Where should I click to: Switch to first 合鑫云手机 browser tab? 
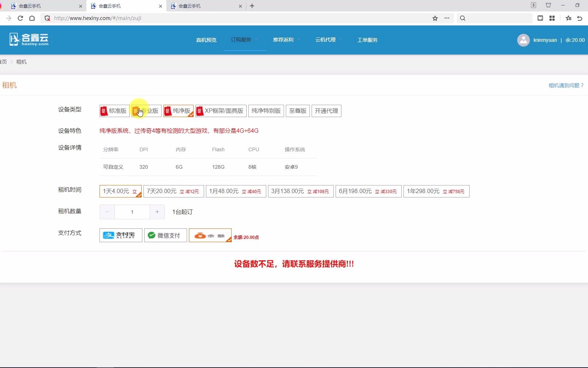44,6
